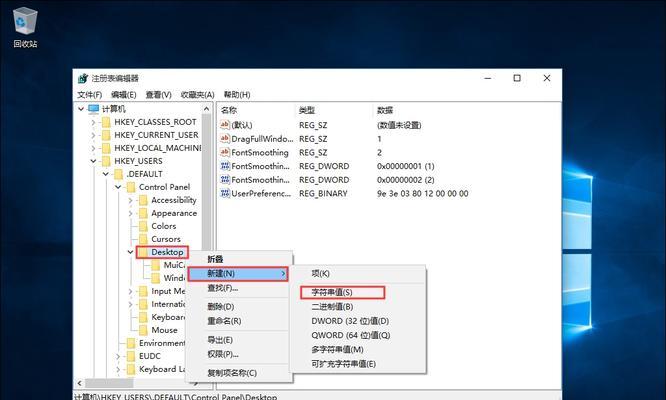
Task: Collapse the .DEFAULT node
Action: coord(106,175)
